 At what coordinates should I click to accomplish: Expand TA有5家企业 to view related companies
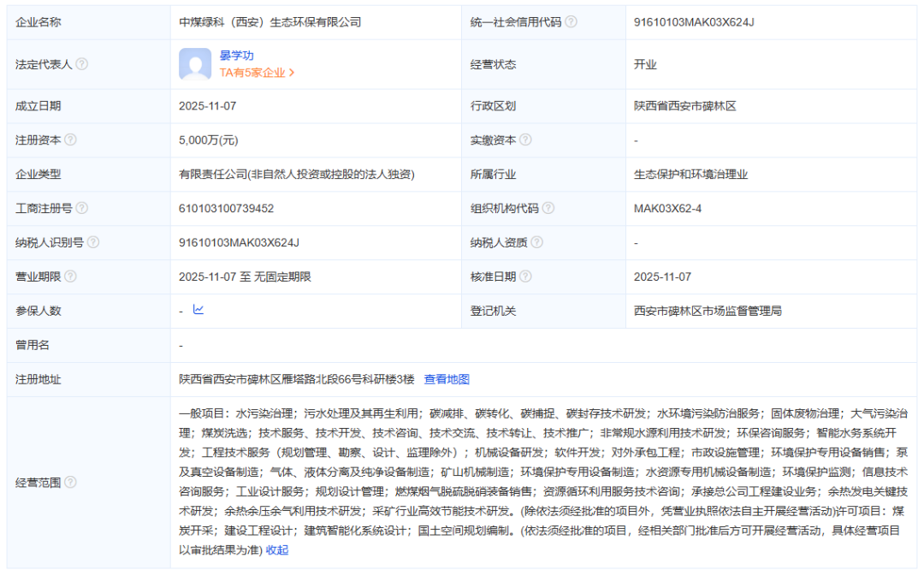tap(255, 73)
